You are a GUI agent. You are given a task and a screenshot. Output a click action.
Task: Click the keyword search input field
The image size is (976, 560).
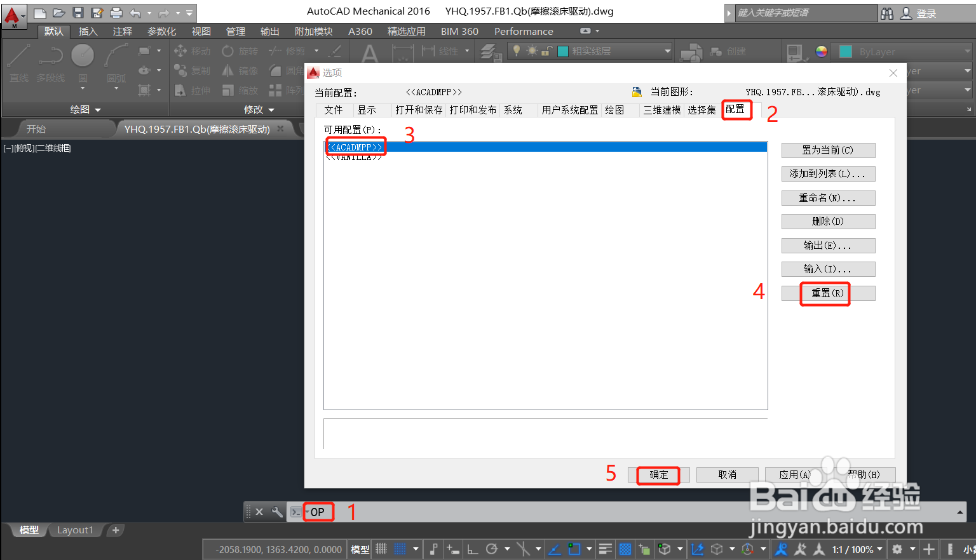point(806,13)
